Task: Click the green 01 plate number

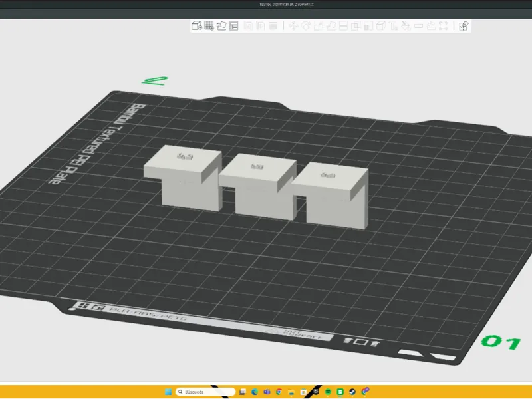Action: coord(501,342)
